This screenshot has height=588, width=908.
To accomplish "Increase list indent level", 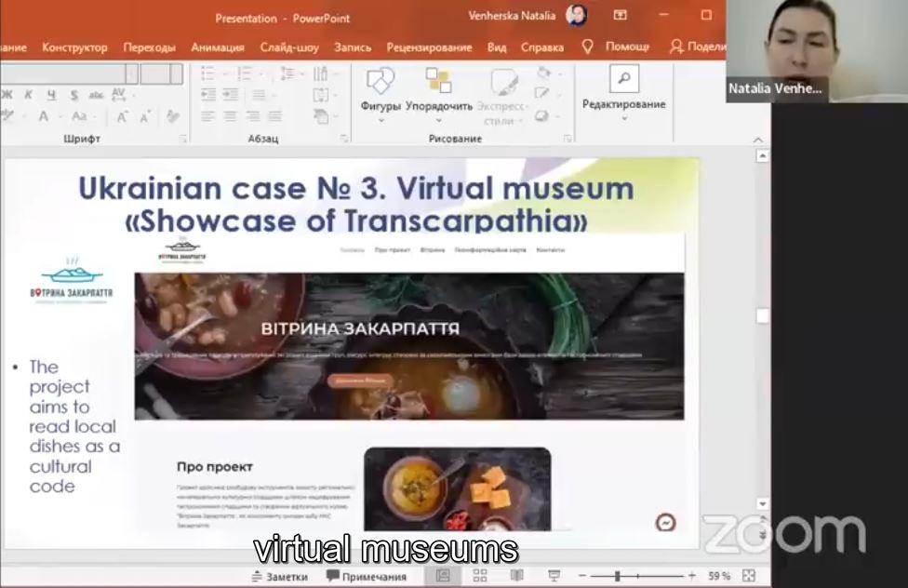I will 231,94.
